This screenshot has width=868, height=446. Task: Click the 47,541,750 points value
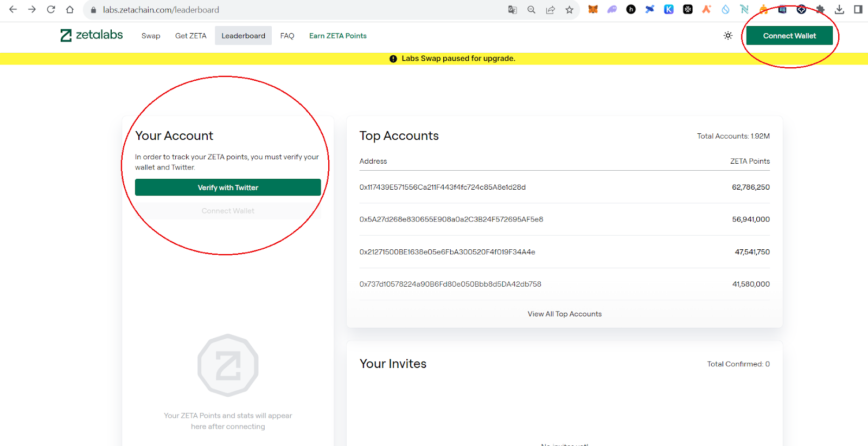[752, 252]
